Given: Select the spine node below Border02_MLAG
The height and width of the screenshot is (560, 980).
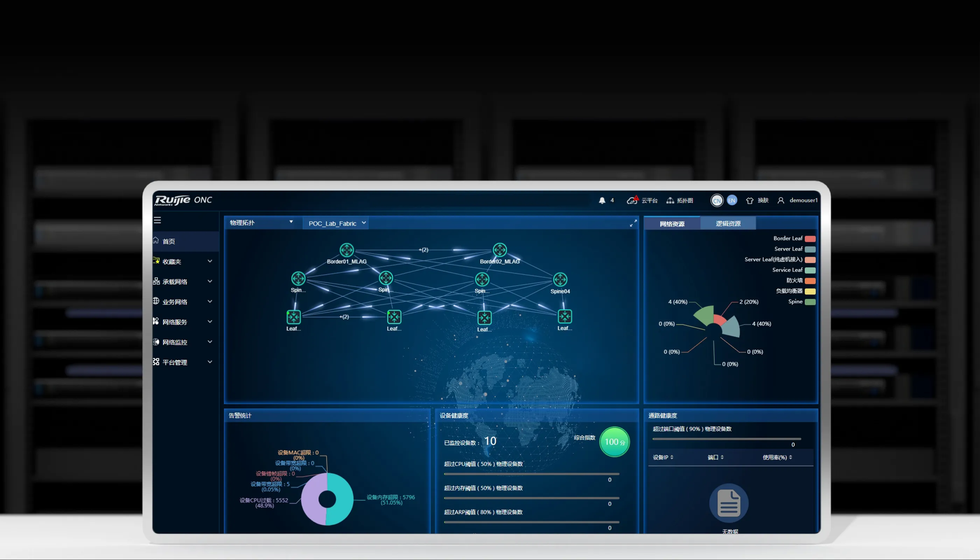Looking at the screenshot, I should [482, 279].
